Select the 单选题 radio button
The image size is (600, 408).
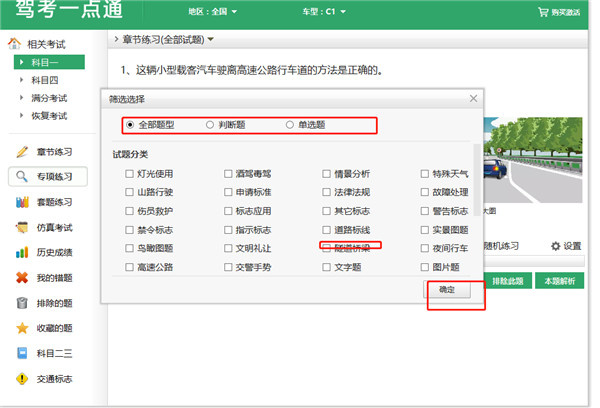(x=290, y=125)
